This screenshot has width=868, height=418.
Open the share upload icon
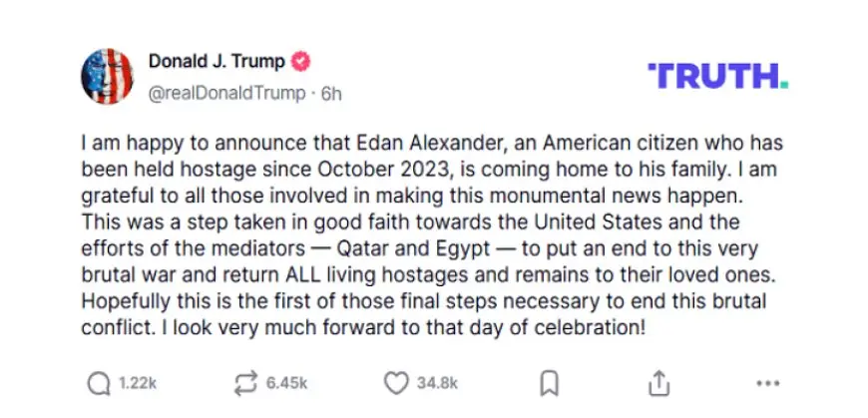point(658,383)
